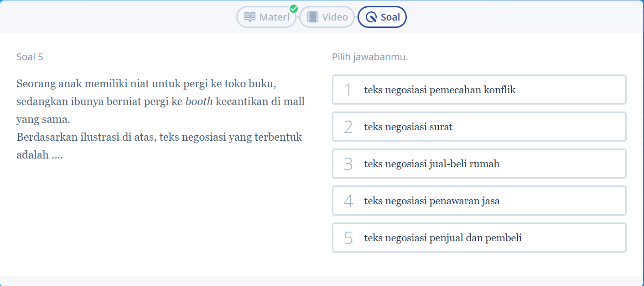Click the number 1 on first option
Screen dimensions: 644x286
click(348, 90)
